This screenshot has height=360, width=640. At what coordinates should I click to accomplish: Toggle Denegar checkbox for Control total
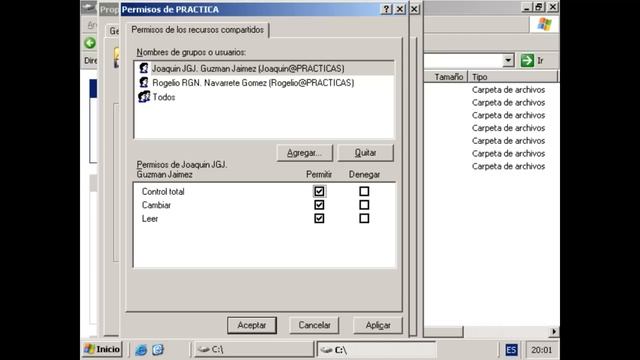tap(364, 191)
